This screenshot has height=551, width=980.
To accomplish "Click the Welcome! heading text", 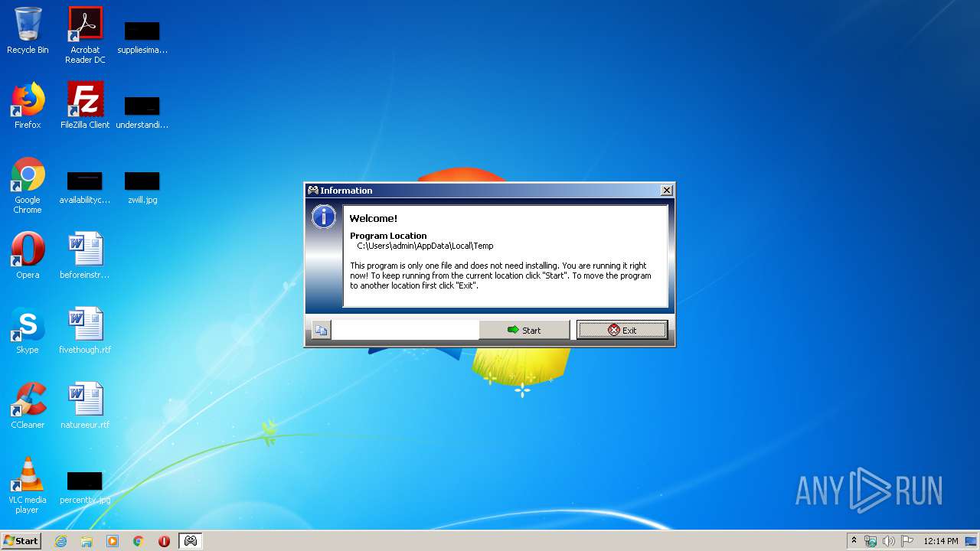I will point(374,219).
